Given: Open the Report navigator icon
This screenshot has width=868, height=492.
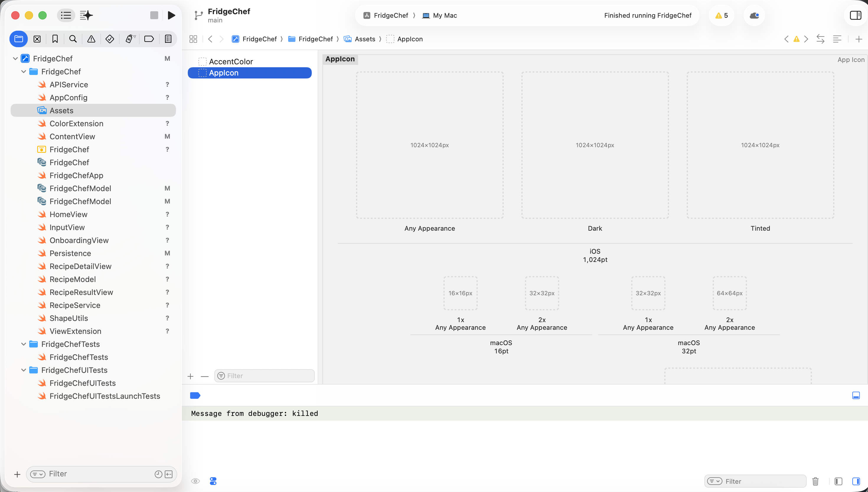Looking at the screenshot, I should [x=168, y=39].
